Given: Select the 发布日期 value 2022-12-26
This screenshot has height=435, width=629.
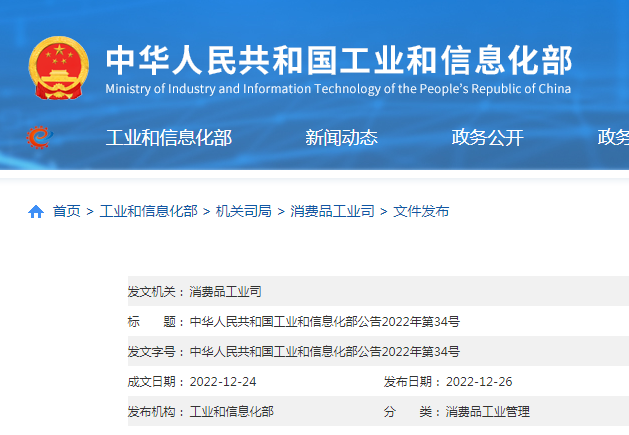Looking at the screenshot, I should [x=479, y=382].
